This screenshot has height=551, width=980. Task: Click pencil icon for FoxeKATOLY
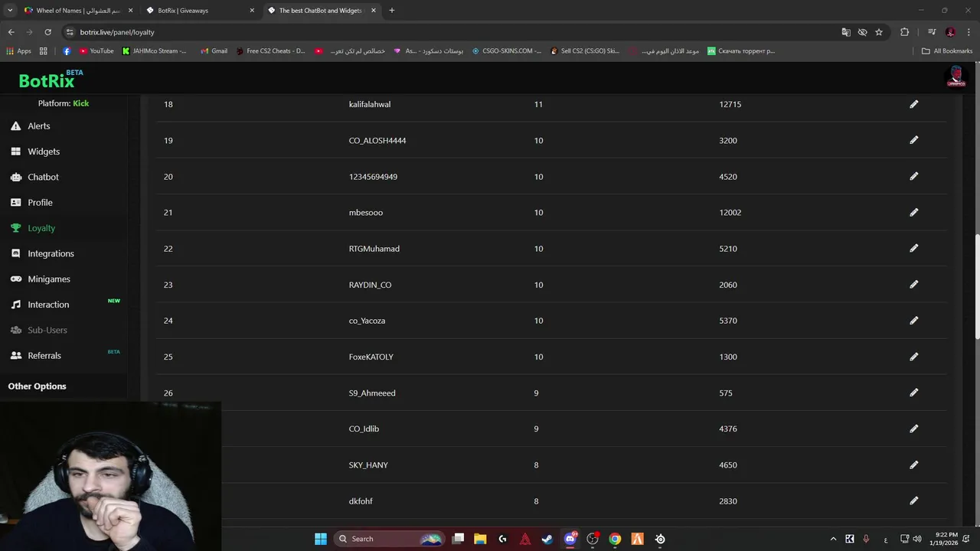[913, 357]
